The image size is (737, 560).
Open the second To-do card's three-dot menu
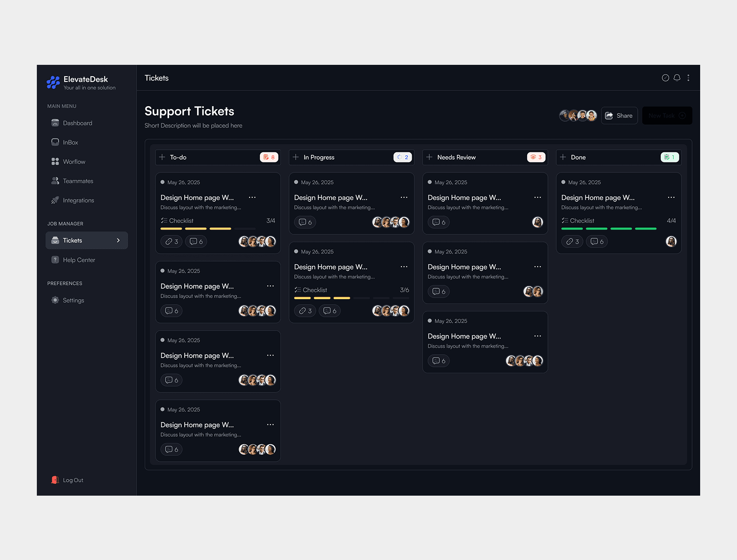(x=270, y=286)
